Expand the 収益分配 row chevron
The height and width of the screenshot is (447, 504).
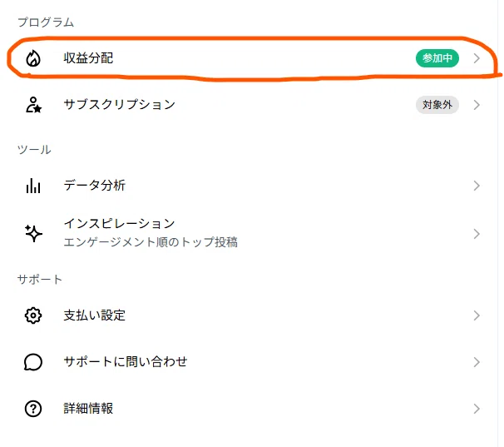point(477,58)
